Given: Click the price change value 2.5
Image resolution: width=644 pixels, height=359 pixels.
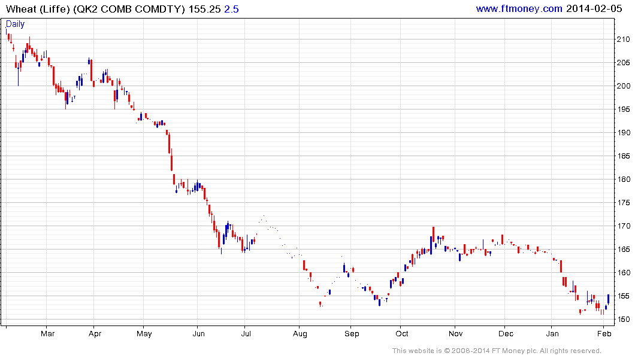Looking at the screenshot, I should click(231, 9).
